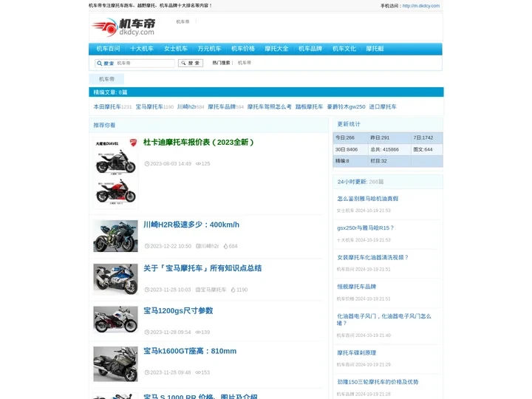Viewport: 532px width, 399px height.
Task: Open article 川崎H2R极速多少：400km/h
Action: 191,225
